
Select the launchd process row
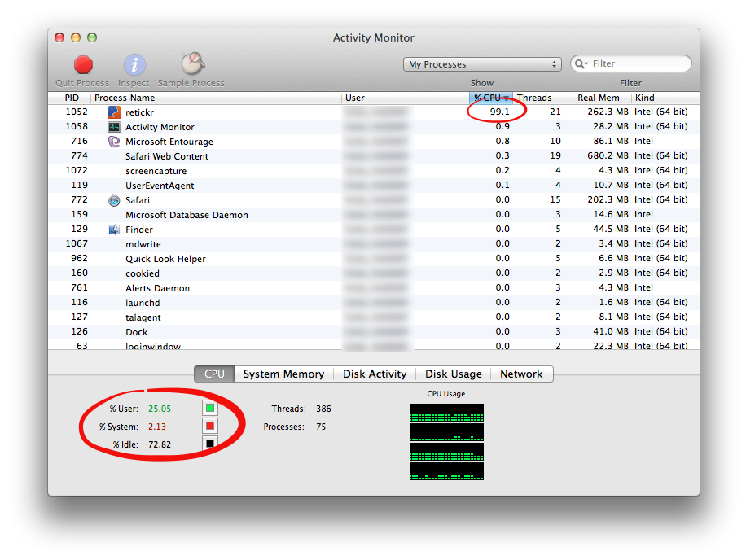pos(374,303)
